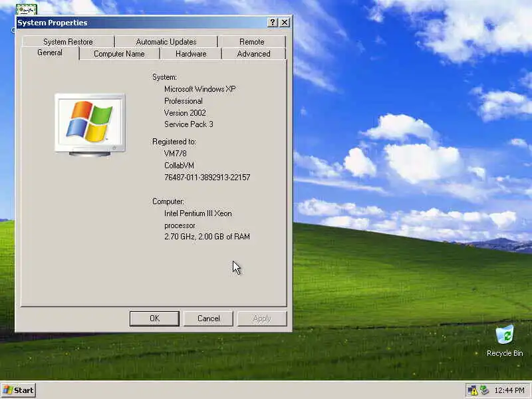Select the General tab
Image resolution: width=532 pixels, height=399 pixels.
pyautogui.click(x=50, y=53)
